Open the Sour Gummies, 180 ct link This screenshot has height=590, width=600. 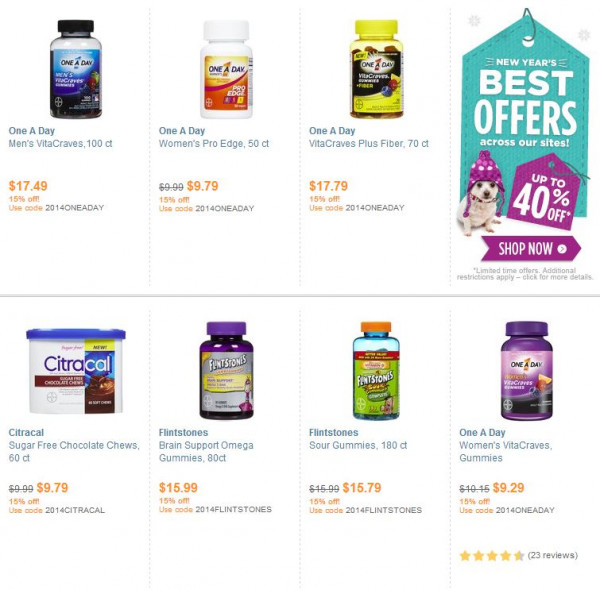point(358,445)
